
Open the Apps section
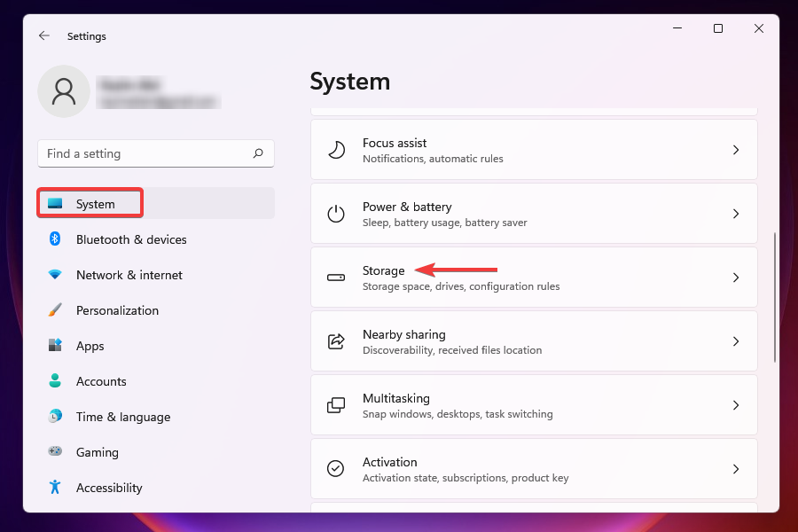click(156, 345)
